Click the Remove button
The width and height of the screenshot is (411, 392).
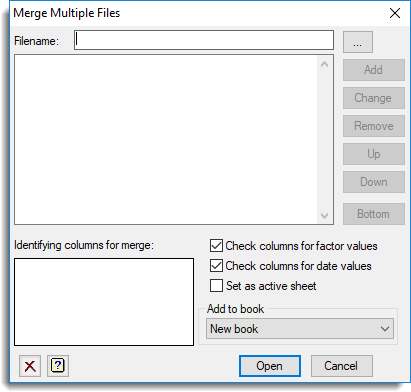pos(374,126)
